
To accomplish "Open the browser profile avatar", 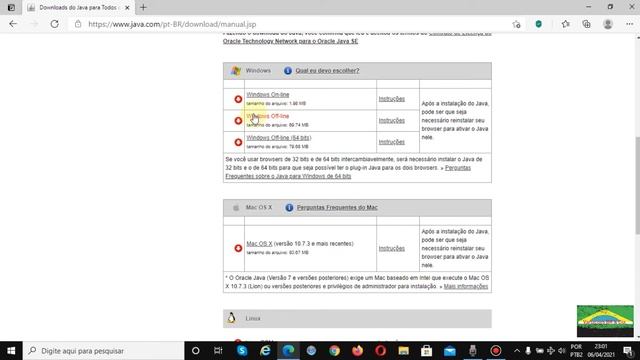I will (x=608, y=24).
